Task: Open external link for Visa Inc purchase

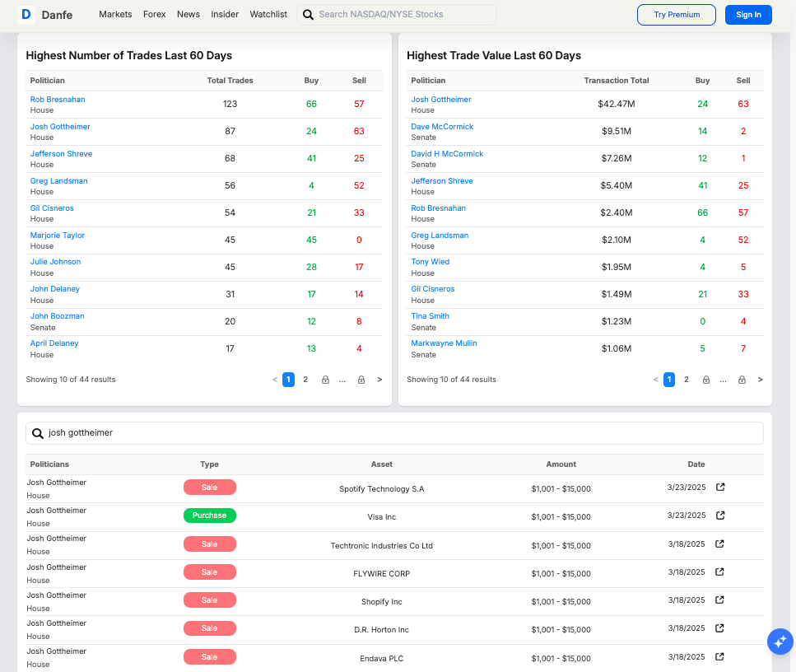Action: [720, 516]
